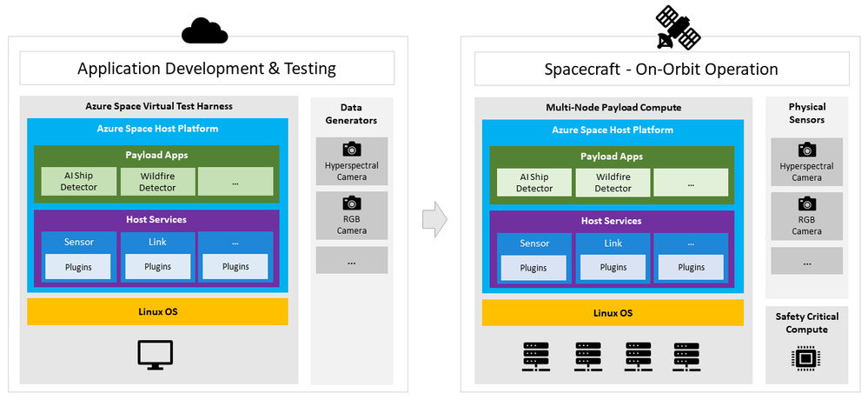Click the RGB Camera icon under Data Generators
Image resolution: width=868 pixels, height=400 pixels.
tap(352, 203)
